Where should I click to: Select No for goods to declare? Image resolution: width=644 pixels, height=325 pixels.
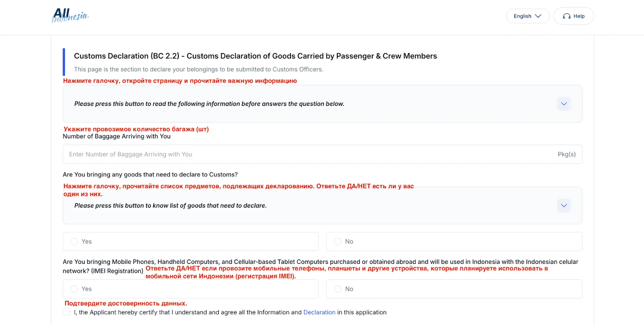click(338, 242)
